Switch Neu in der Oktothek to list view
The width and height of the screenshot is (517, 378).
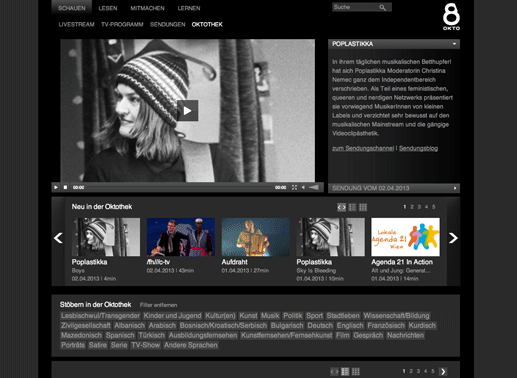point(352,207)
